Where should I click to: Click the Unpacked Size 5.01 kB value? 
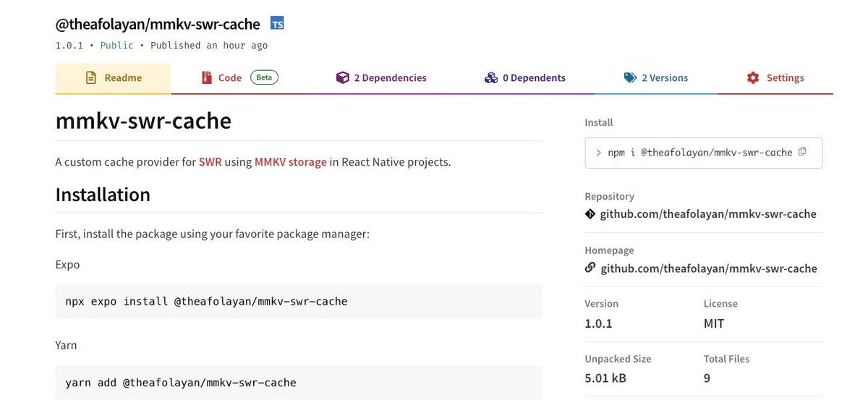click(605, 378)
